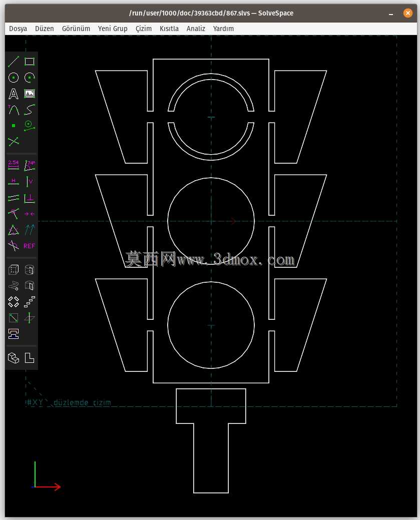Screen dimensions: 420x520
Task: Close the SolveSpace window
Action: click(407, 13)
